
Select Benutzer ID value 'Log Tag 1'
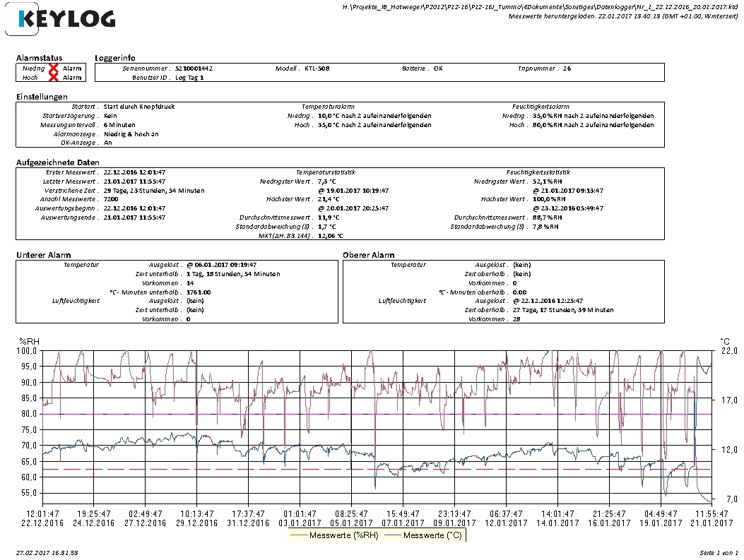[189, 78]
